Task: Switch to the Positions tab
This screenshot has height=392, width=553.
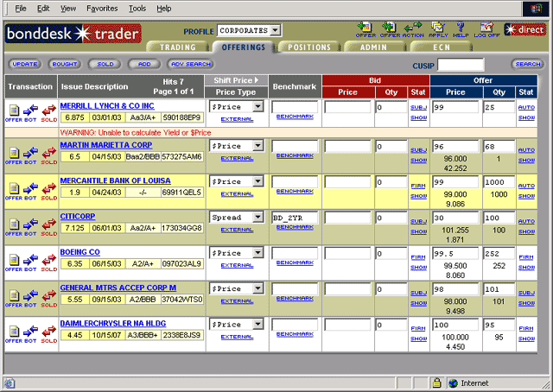Action: (x=309, y=47)
